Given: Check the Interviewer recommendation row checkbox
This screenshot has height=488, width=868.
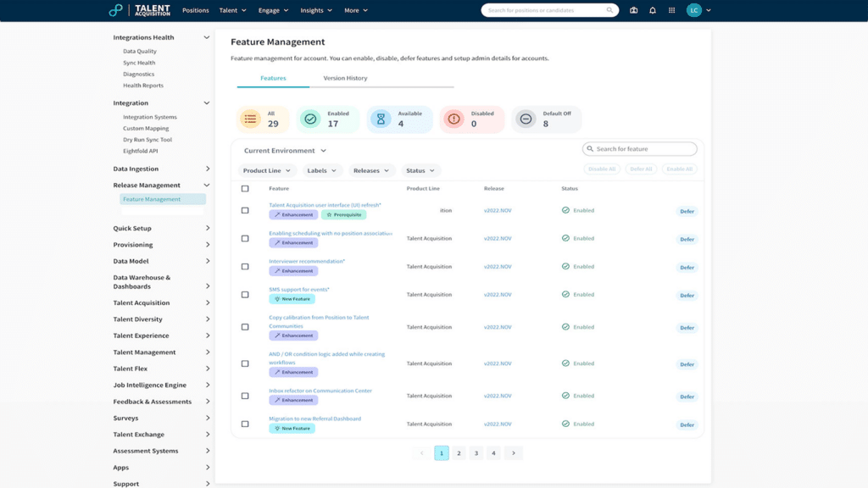Looking at the screenshot, I should pyautogui.click(x=245, y=267).
